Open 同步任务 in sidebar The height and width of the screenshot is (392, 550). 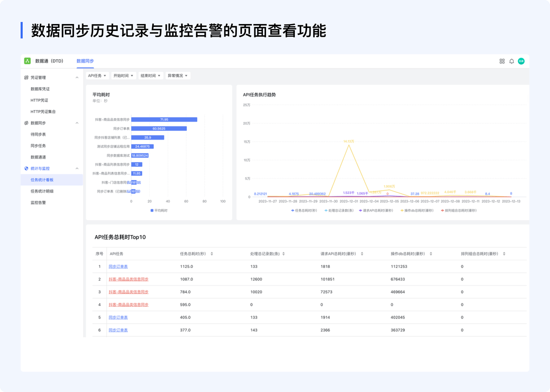coord(38,146)
